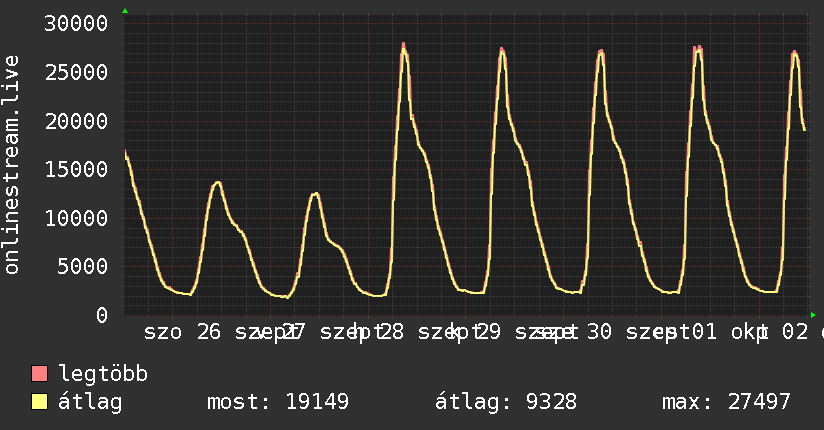Click the 10000 y-axis label

(76, 218)
